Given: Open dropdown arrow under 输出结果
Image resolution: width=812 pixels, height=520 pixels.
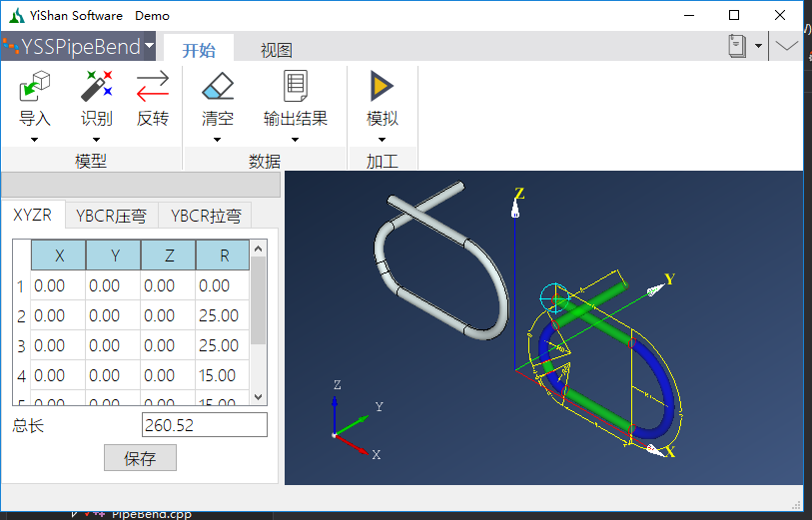Looking at the screenshot, I should (x=296, y=140).
